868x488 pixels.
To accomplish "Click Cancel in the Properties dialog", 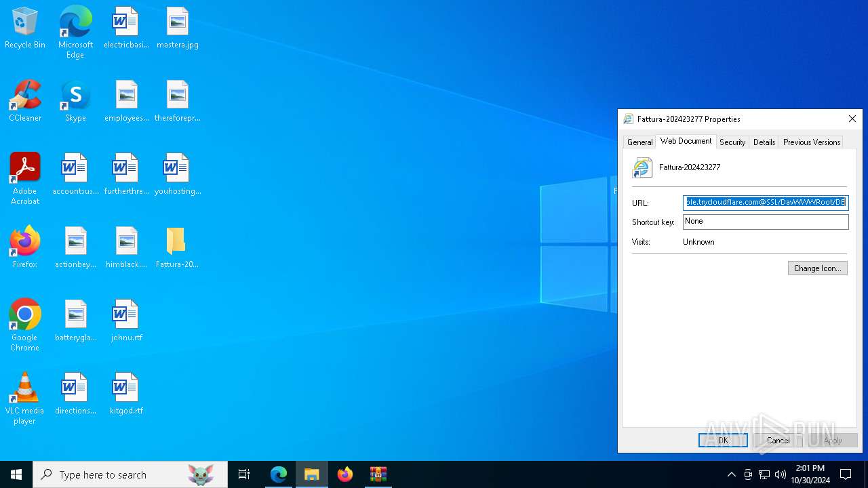I will (x=778, y=440).
